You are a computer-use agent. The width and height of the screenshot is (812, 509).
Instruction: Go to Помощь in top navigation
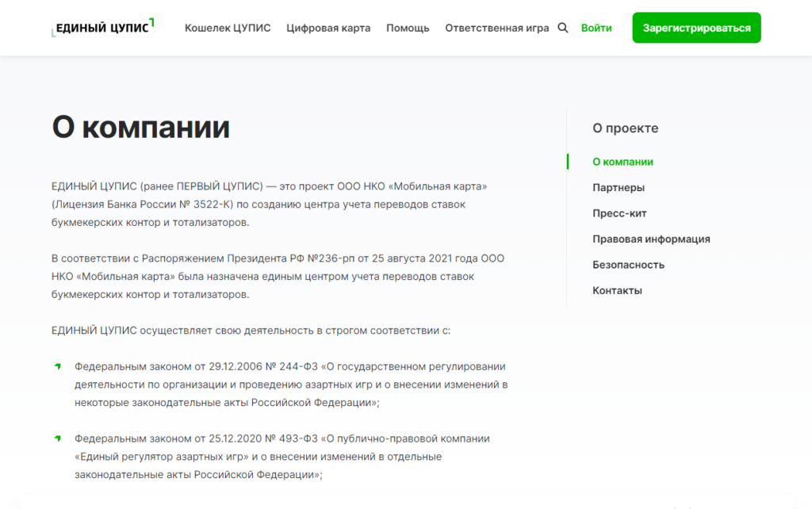pos(408,28)
